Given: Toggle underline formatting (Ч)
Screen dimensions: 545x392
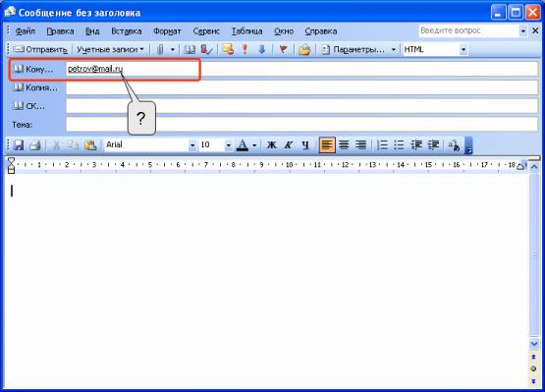Looking at the screenshot, I should click(x=305, y=144).
